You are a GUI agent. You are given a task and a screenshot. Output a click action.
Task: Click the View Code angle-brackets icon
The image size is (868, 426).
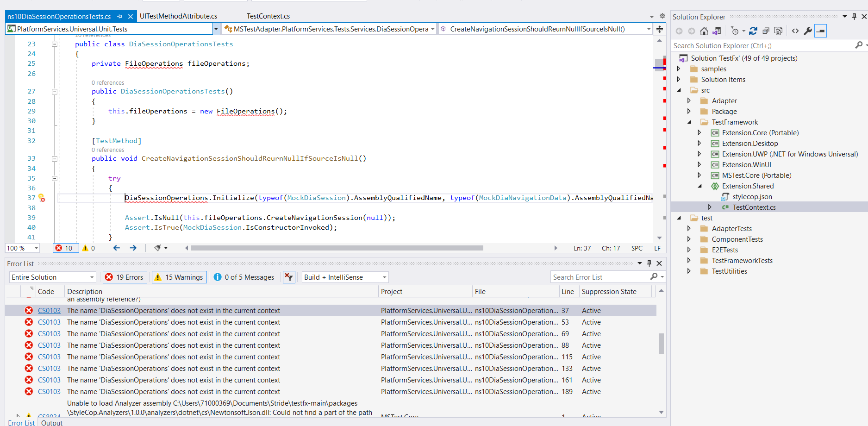pyautogui.click(x=795, y=31)
